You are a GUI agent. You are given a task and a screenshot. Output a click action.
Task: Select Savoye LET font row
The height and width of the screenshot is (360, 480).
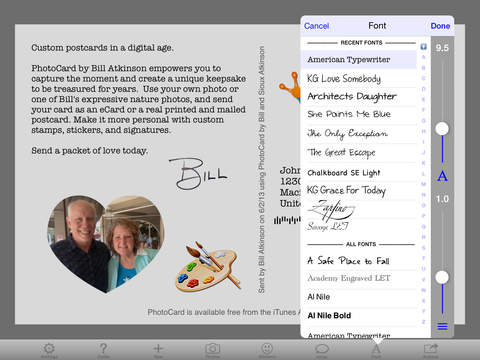(359, 227)
